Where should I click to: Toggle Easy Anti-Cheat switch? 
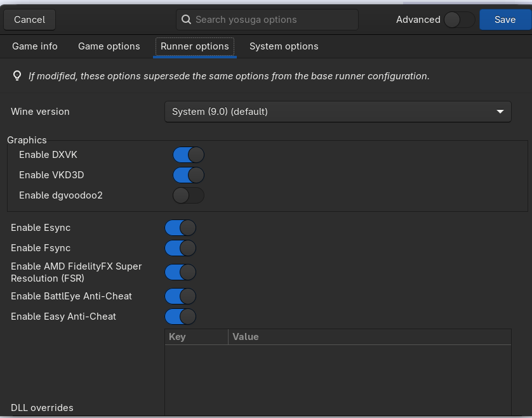[180, 317]
